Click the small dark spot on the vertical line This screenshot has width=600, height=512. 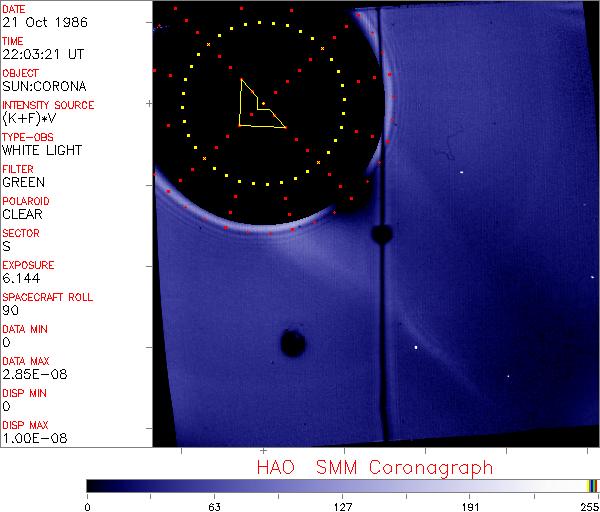(380, 234)
